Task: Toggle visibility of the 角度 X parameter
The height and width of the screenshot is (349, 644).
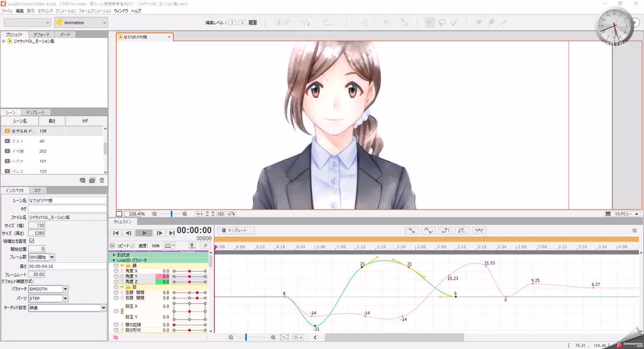Action: click(115, 271)
